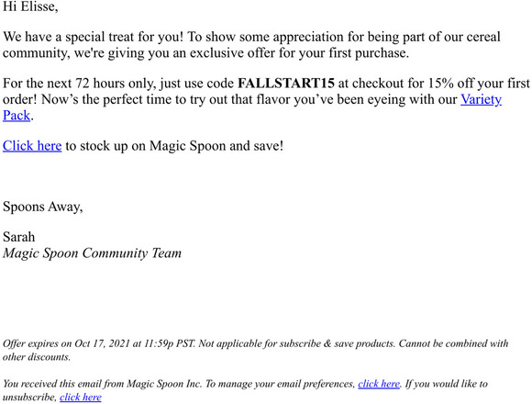The image size is (532, 404).
Task: Click the "Offer expires on Oct 17, 2021" text
Action: coord(66,343)
